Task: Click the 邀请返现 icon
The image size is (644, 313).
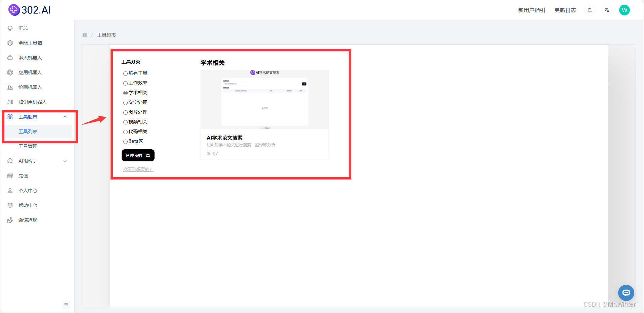Action: pyautogui.click(x=10, y=220)
